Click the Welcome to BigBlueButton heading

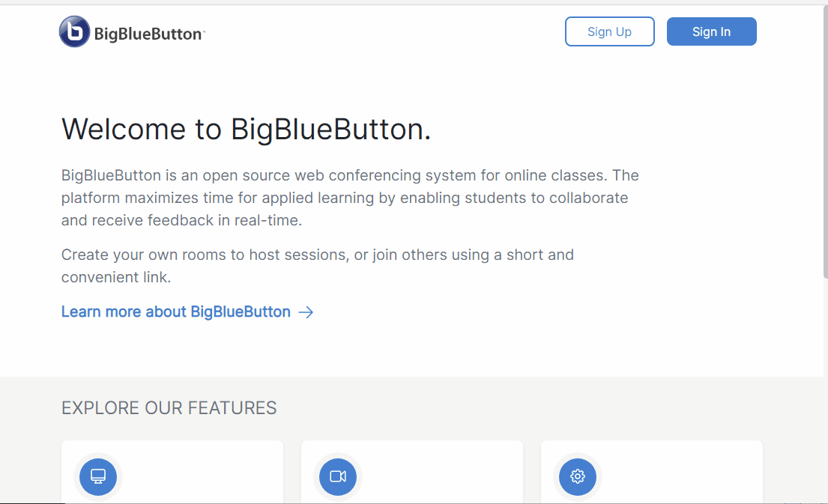tap(246, 129)
